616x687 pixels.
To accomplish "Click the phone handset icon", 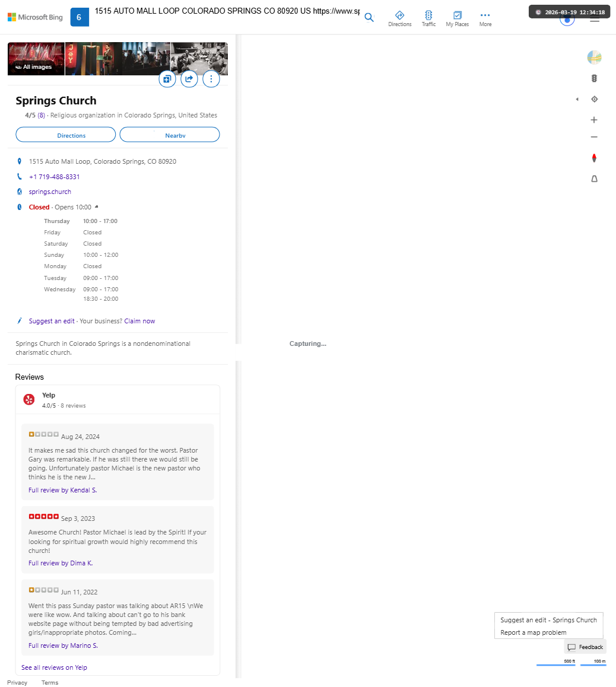I will click(x=19, y=177).
